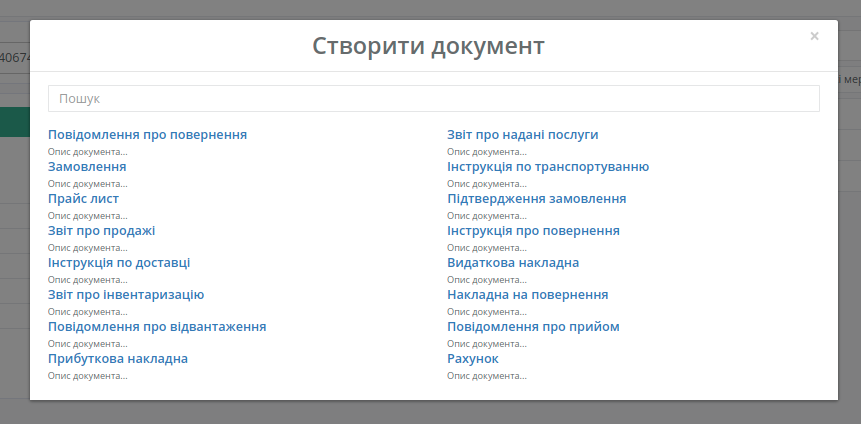Viewport: 861px width, 424px height.
Task: Choose Видаткова накладна document
Action: (513, 263)
